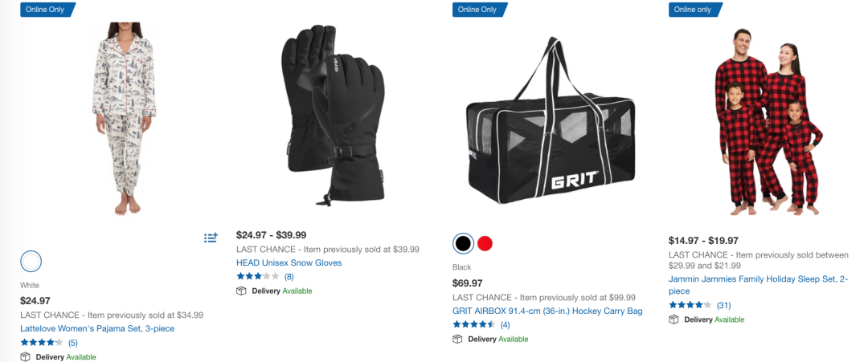868x362 pixels.
Task: Open GRIT AIRBOX Hockey Carry Bag link
Action: [x=547, y=311]
